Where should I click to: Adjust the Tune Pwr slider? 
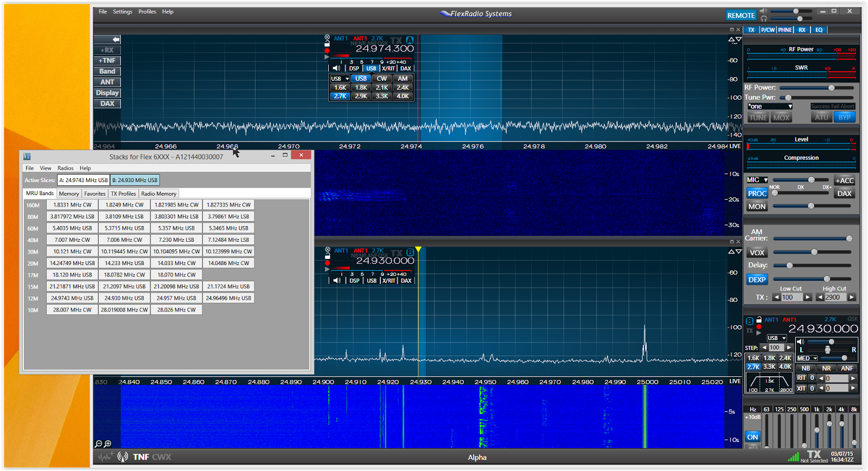pyautogui.click(x=817, y=98)
